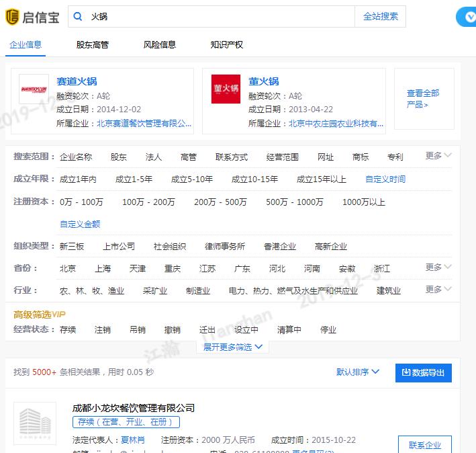Expand 展开更多筛选
476x453 pixels.
(232, 347)
